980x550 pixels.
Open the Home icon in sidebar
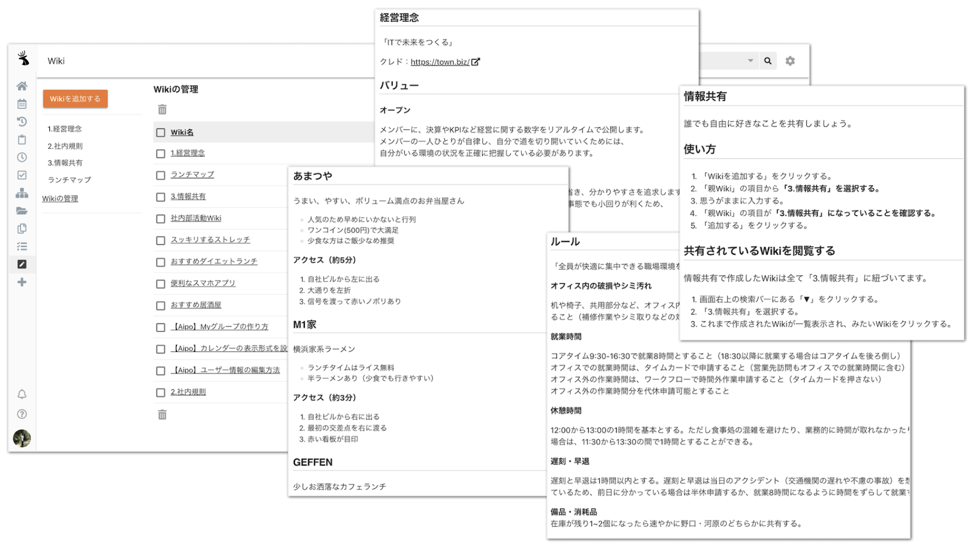pos(22,86)
